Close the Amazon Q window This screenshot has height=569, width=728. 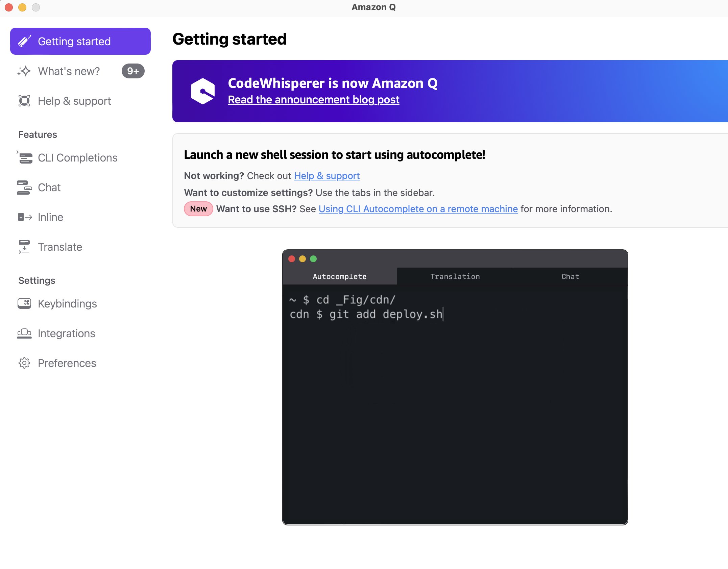pyautogui.click(x=9, y=7)
